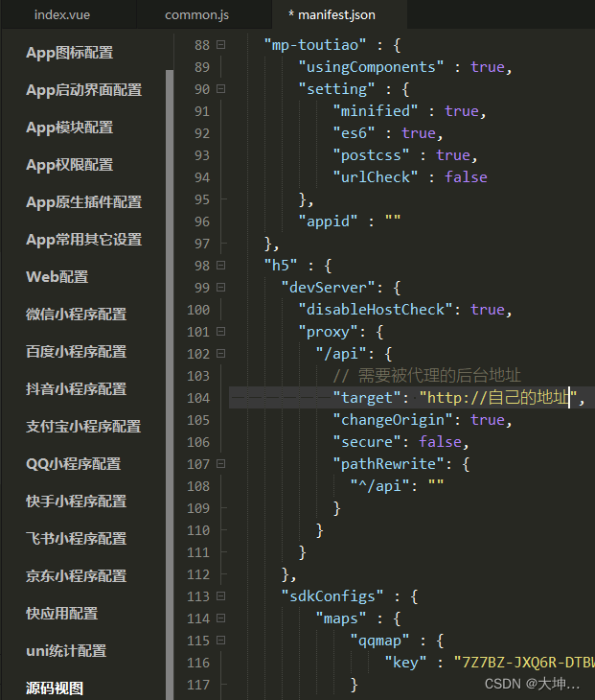This screenshot has height=700, width=595.
Task: Click the sidebar vertical scrollbar
Action: (170, 384)
